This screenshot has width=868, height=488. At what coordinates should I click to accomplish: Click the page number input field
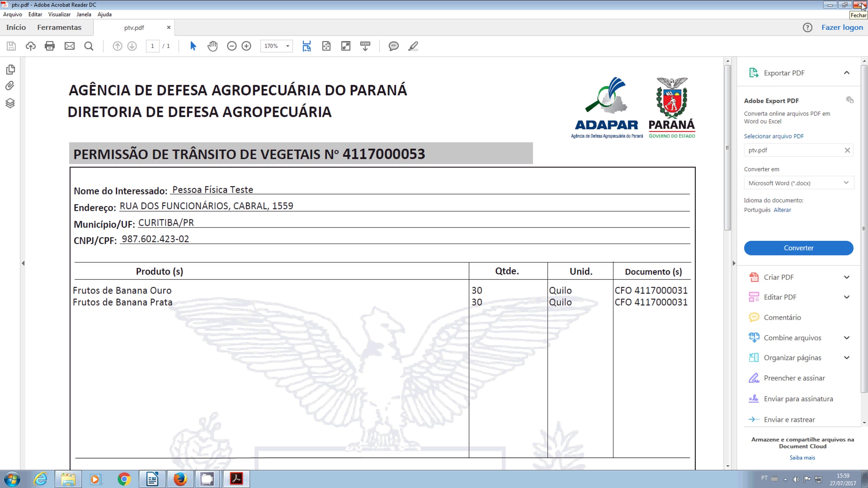point(153,46)
